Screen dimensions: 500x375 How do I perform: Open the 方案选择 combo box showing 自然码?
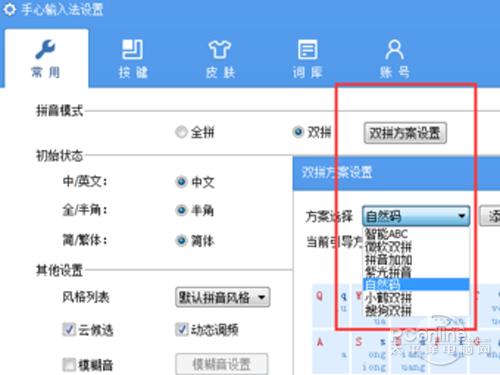coord(416,216)
